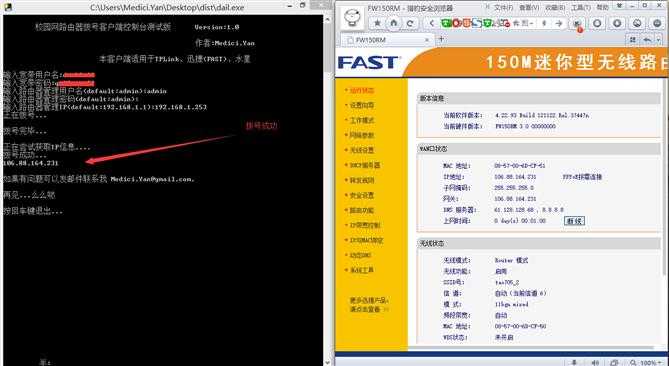Open the 工具(T) menu
The image size is (669, 366).
point(581,8)
